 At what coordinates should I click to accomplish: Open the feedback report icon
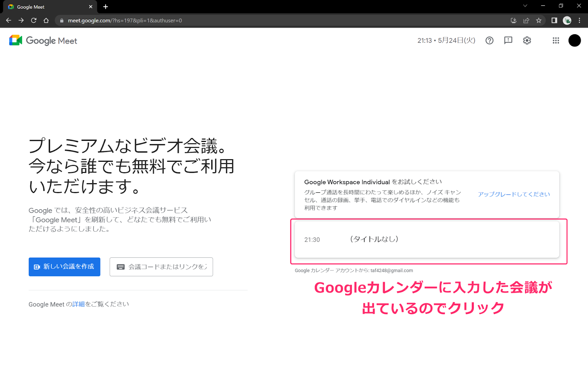[x=508, y=40]
